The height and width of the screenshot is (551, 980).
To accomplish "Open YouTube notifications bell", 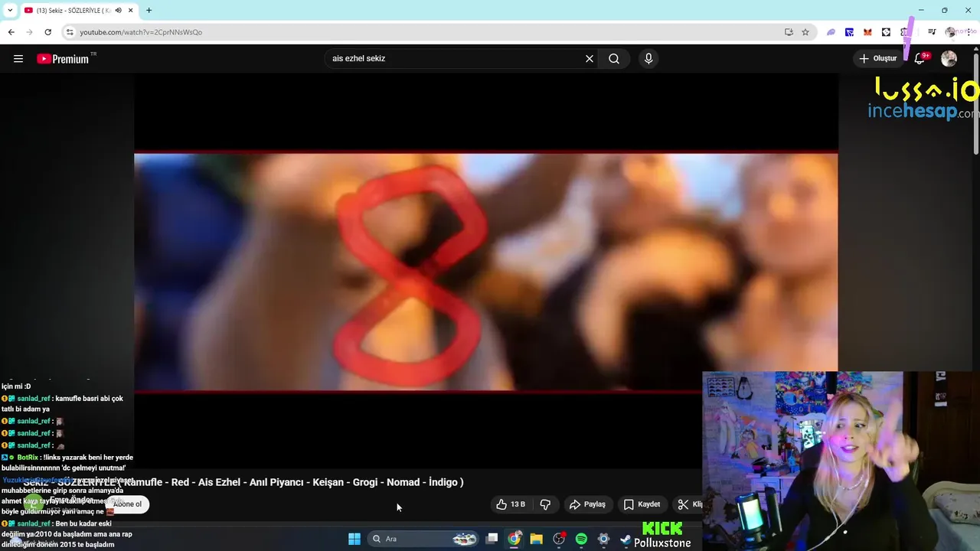I will pyautogui.click(x=920, y=59).
